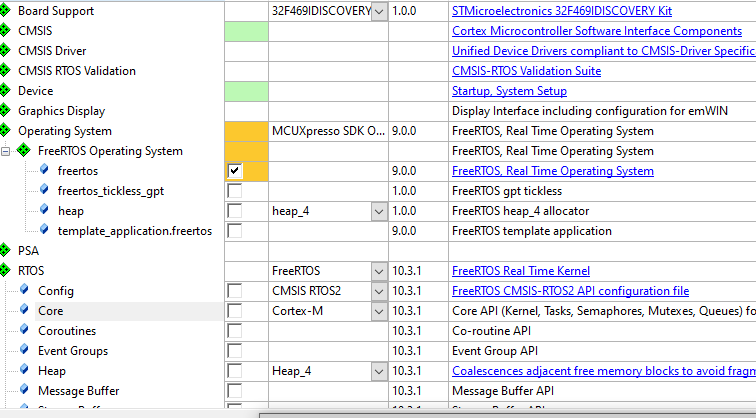Open the FreeRTOS RTOS variant dropdown

[379, 271]
